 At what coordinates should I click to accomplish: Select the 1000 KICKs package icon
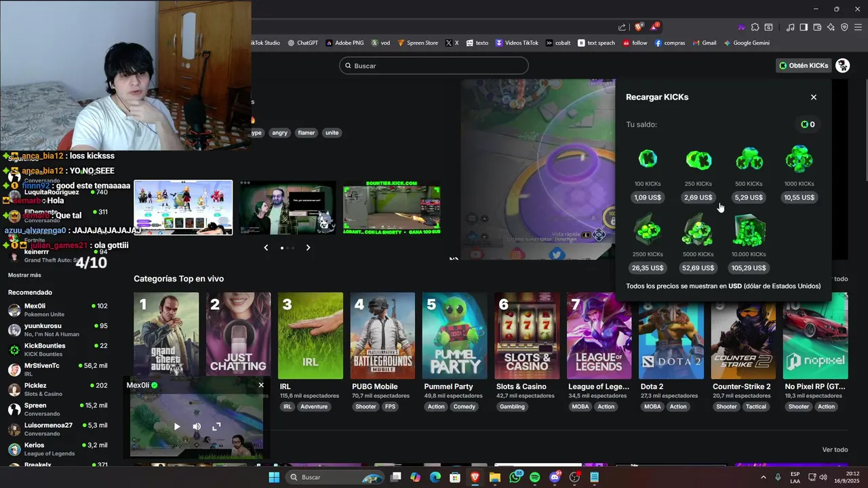coord(799,160)
